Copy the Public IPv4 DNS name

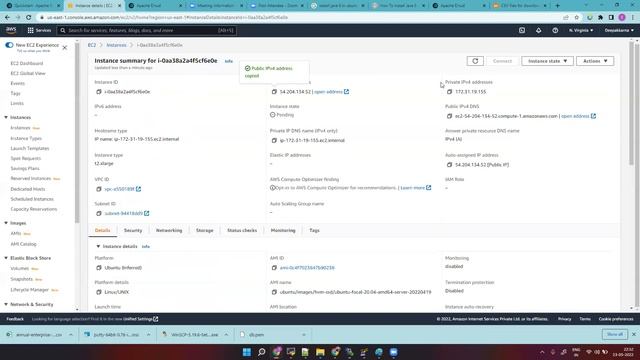click(449, 116)
